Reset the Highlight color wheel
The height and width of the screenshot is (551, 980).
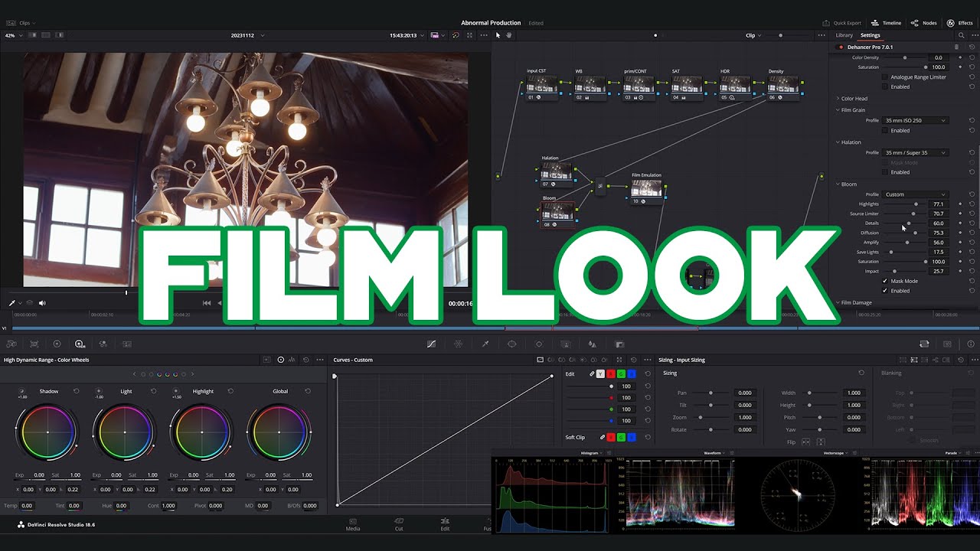(230, 391)
